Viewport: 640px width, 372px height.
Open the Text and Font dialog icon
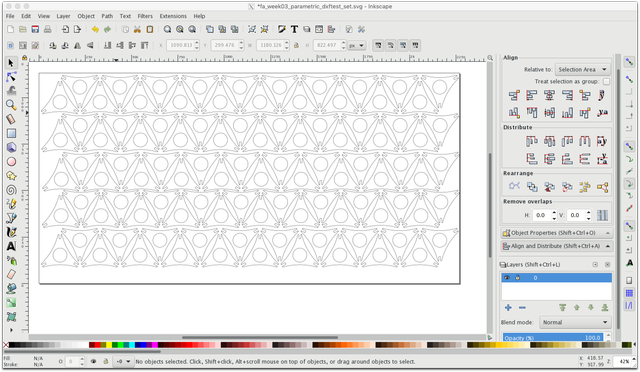[294, 29]
